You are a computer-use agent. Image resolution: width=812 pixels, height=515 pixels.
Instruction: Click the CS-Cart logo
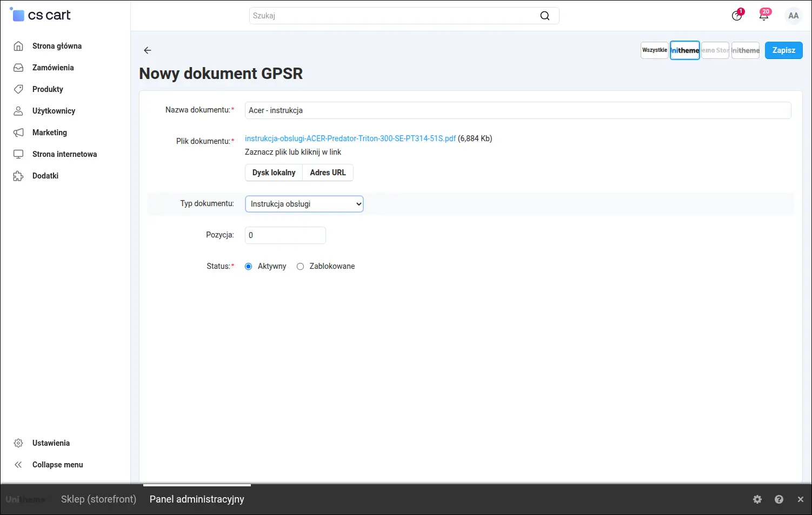(x=41, y=15)
